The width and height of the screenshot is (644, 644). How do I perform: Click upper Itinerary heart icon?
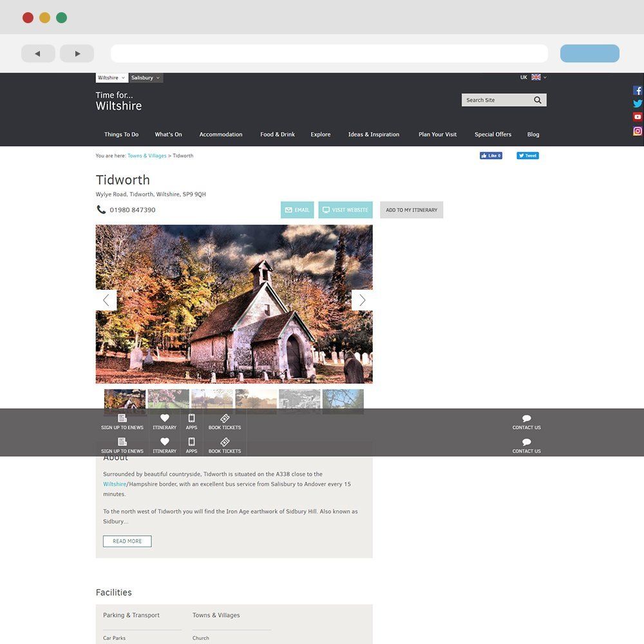[x=165, y=418]
